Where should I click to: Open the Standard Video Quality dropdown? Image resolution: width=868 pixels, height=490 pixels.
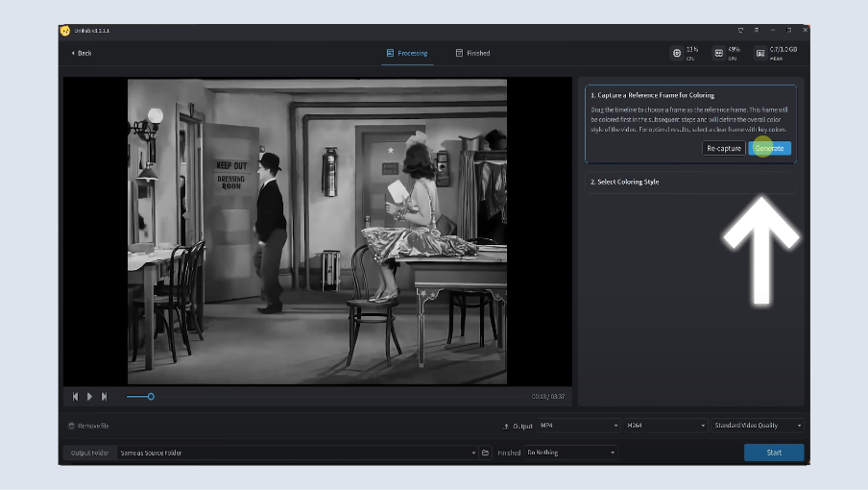click(x=758, y=426)
